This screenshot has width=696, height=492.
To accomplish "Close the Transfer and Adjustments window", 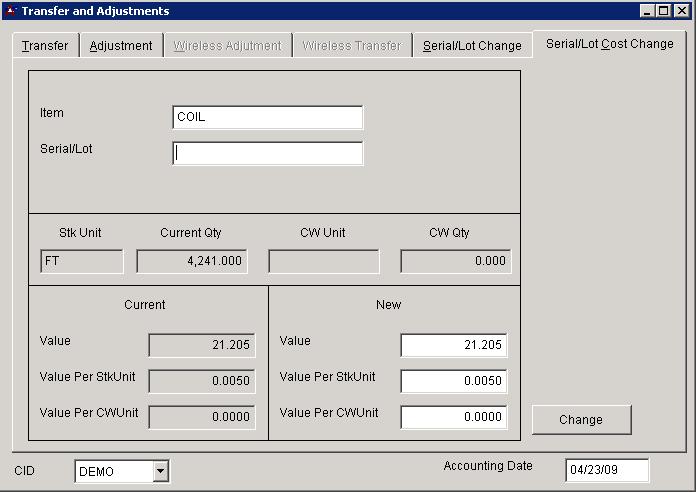I will coord(680,11).
